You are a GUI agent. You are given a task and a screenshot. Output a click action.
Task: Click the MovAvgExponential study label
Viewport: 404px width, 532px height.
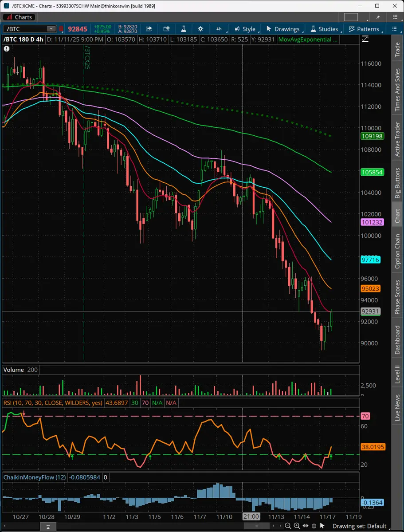pyautogui.click(x=308, y=39)
